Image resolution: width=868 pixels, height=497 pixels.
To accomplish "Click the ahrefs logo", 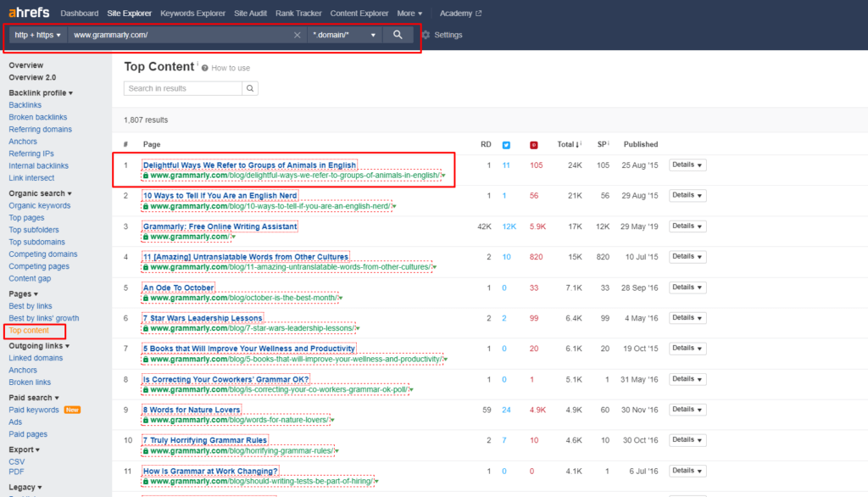I will pyautogui.click(x=29, y=12).
